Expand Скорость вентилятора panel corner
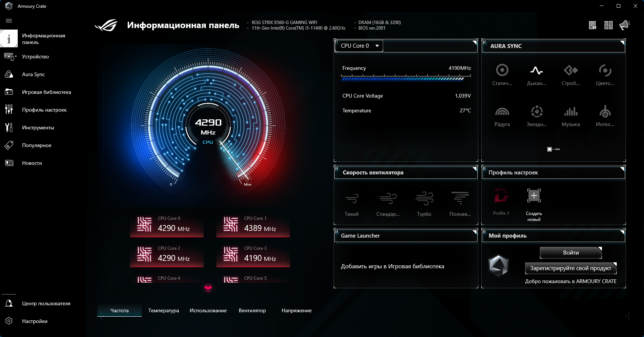This screenshot has height=337, width=644. point(475,169)
